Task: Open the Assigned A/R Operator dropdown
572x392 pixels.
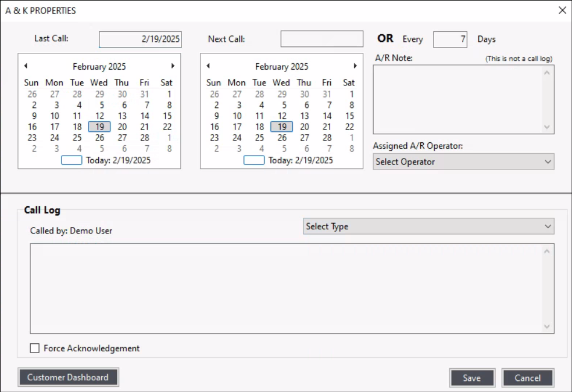Action: point(463,162)
